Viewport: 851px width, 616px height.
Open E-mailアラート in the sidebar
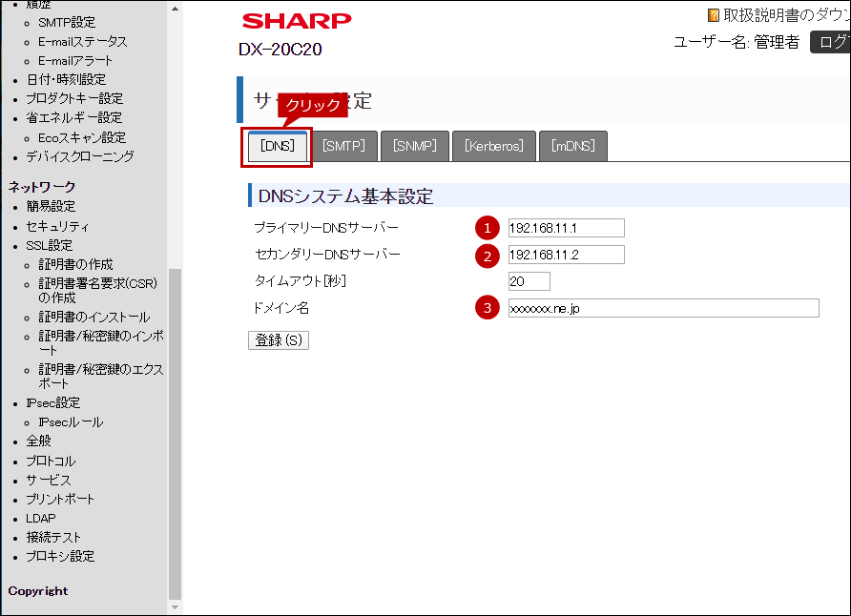(x=75, y=61)
